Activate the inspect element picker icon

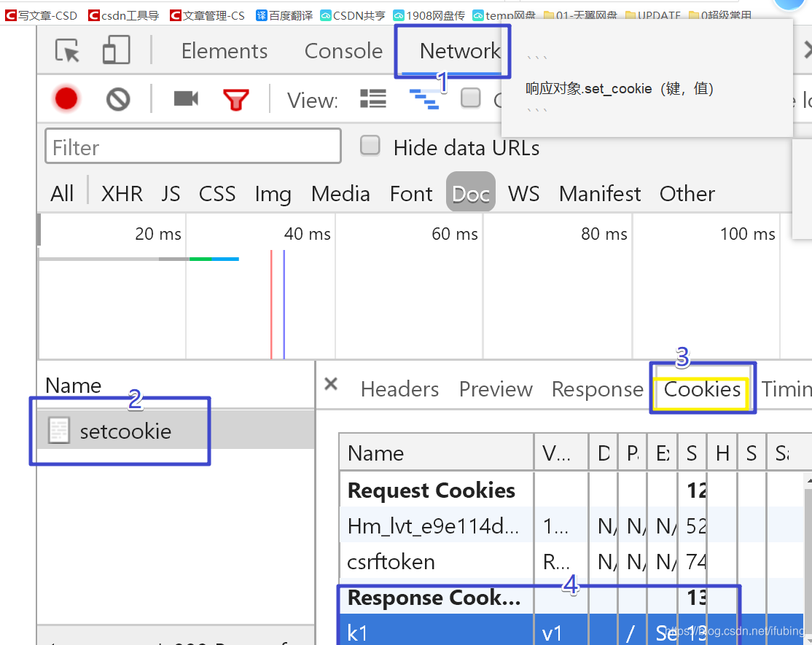67,50
